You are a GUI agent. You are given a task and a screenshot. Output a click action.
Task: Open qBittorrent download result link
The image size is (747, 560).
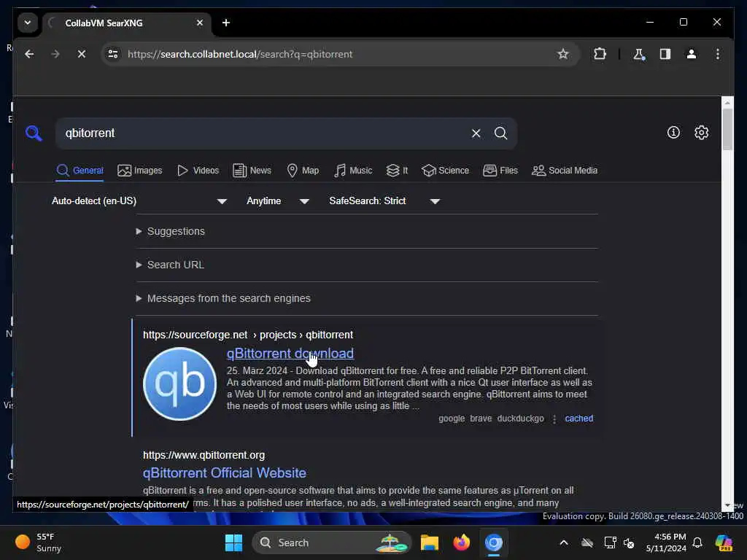click(x=290, y=354)
